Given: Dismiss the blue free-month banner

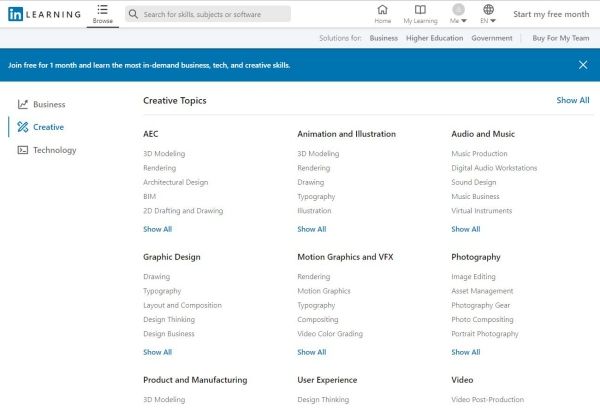Looking at the screenshot, I should pos(582,64).
